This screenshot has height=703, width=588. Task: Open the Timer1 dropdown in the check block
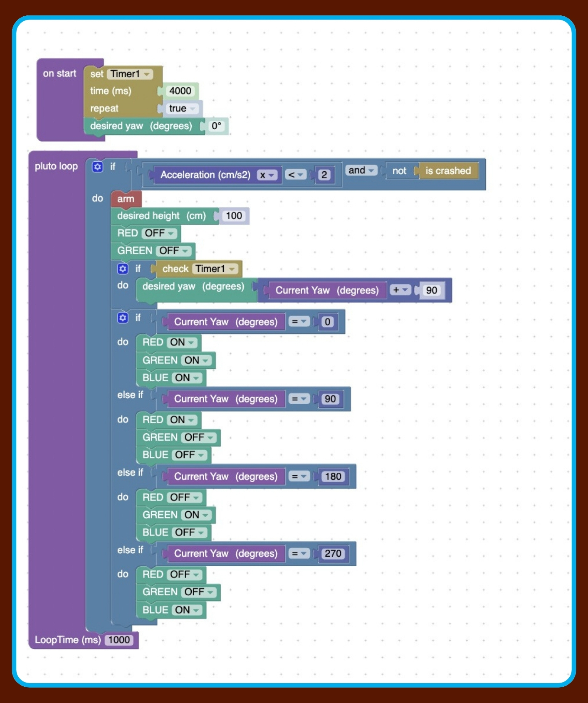coord(215,269)
